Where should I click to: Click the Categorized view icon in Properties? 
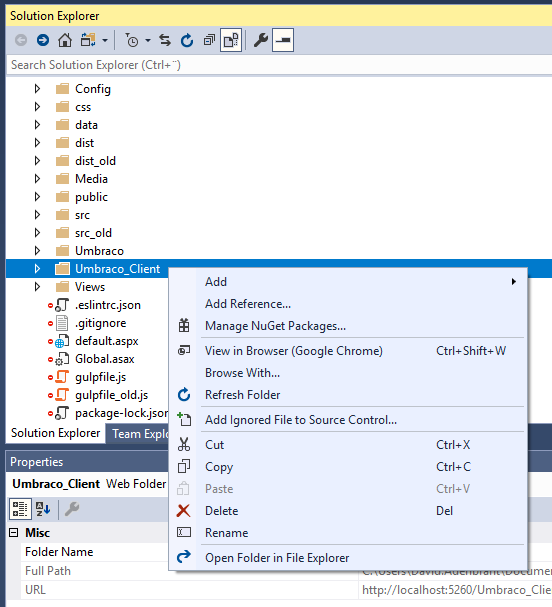pyautogui.click(x=20, y=509)
